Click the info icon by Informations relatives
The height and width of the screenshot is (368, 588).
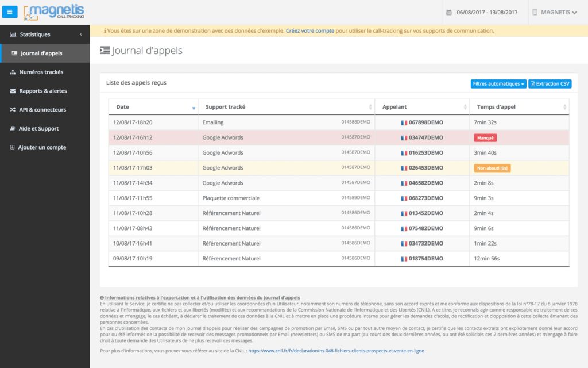tap(102, 298)
